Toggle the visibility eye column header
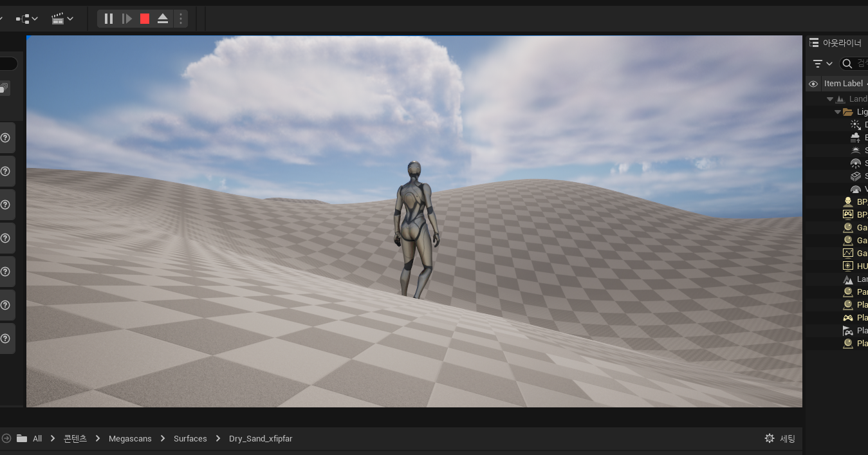Screen dimensions: 868x455 [813, 84]
